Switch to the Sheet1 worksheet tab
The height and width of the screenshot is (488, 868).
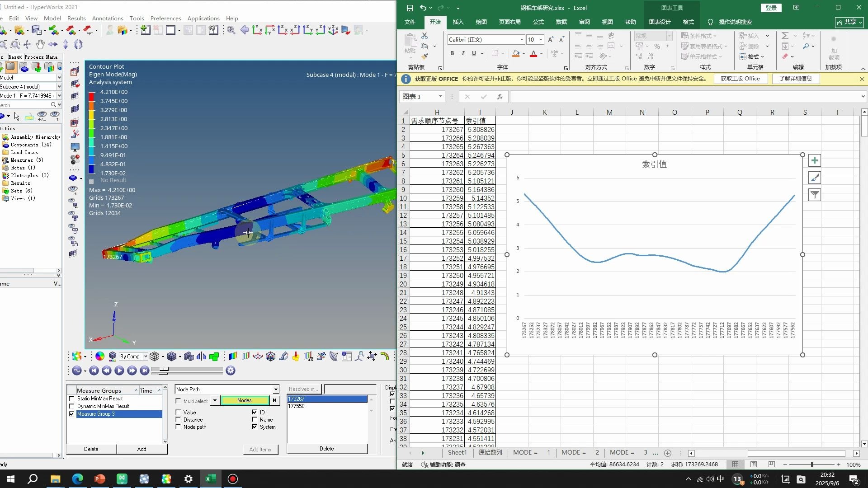(x=457, y=452)
